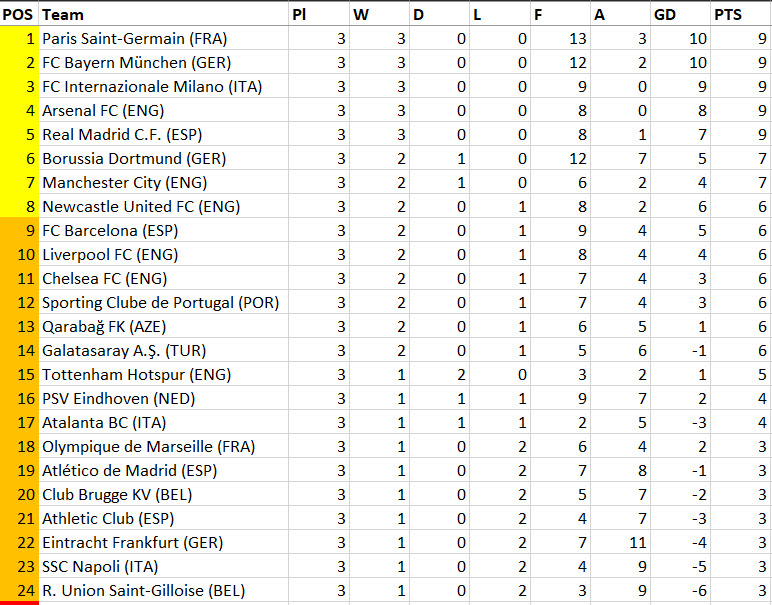This screenshot has height=605, width=772.
Task: Select Arsenal FC (ENG) team cell
Action: click(x=163, y=110)
